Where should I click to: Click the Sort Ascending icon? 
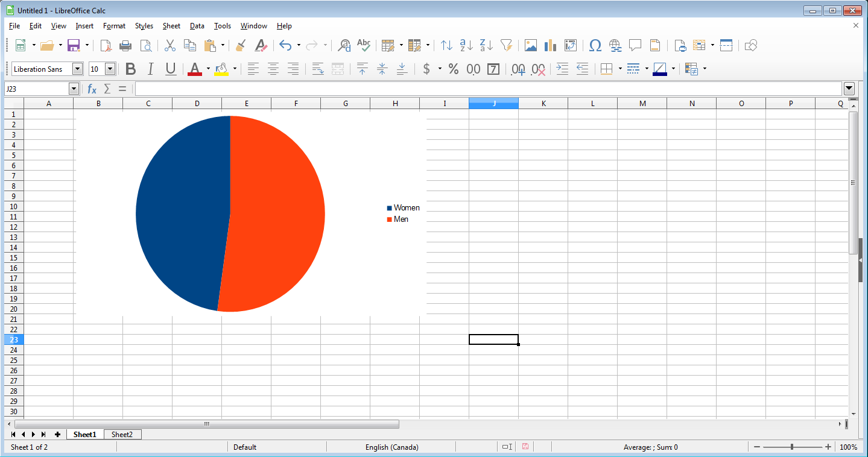pyautogui.click(x=466, y=45)
